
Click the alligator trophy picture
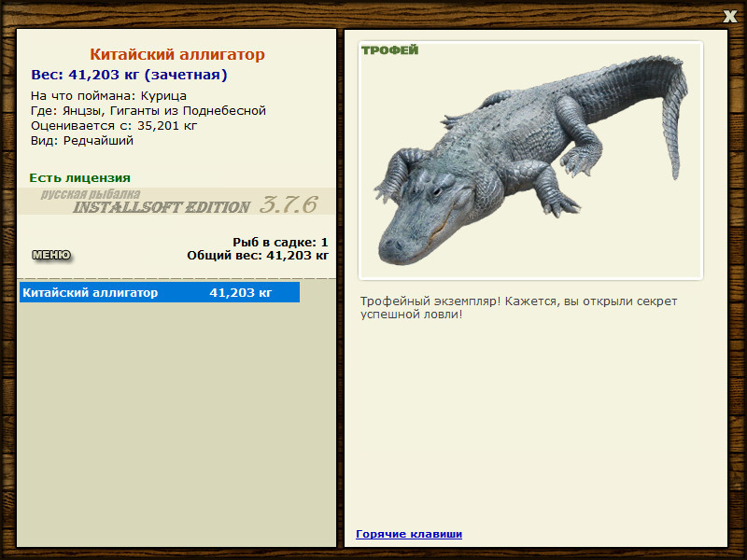530,161
